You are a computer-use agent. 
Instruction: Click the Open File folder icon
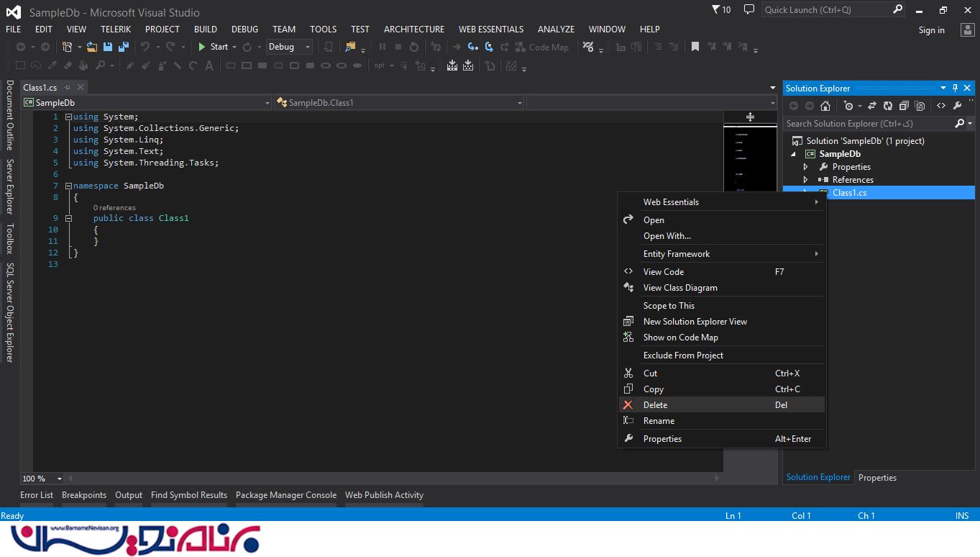91,47
